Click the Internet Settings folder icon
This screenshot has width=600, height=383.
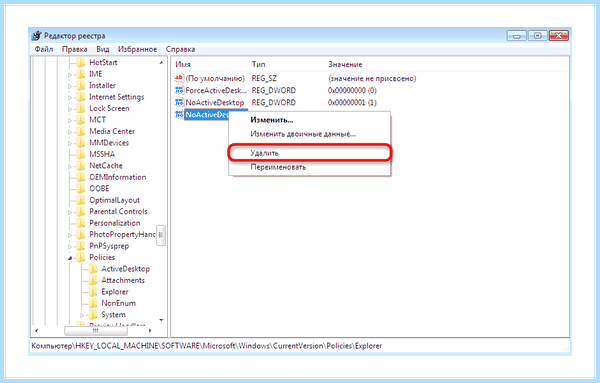click(x=81, y=97)
